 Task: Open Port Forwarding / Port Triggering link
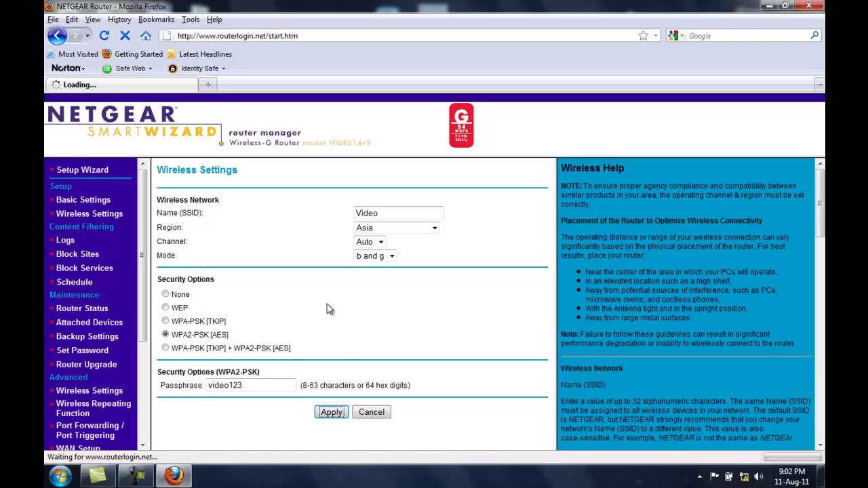(x=90, y=430)
